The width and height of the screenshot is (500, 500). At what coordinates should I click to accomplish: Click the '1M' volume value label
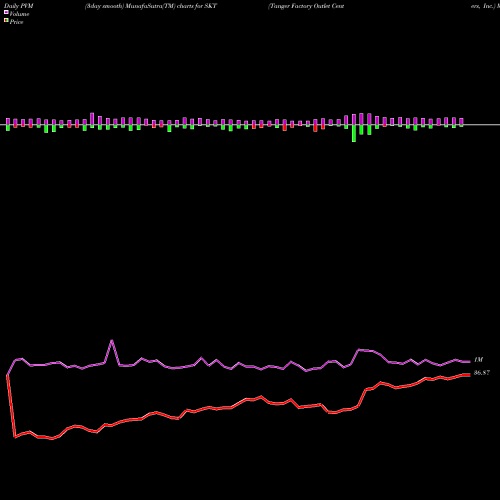[x=478, y=360]
